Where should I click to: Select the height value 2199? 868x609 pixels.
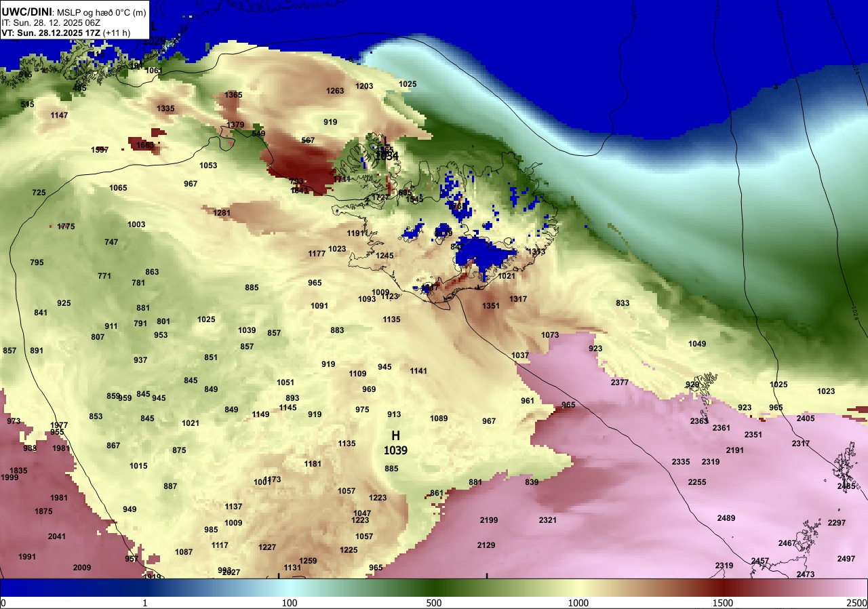click(488, 520)
